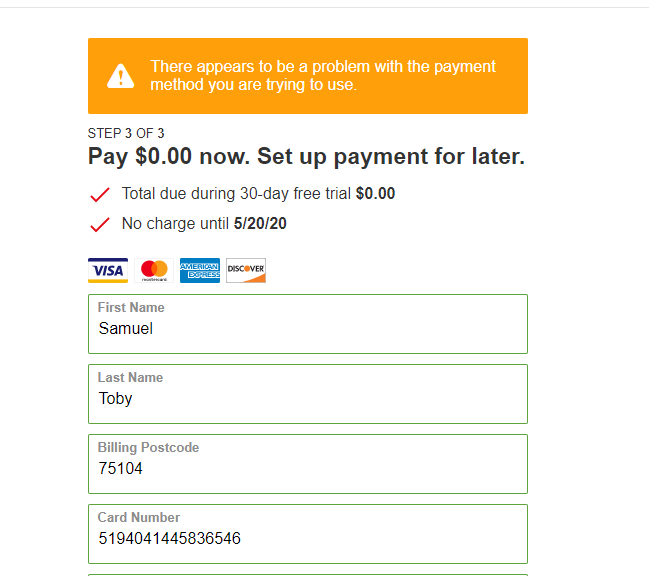Click the 'Card Number' field label
Screen dimensions: 649x576
coord(139,518)
